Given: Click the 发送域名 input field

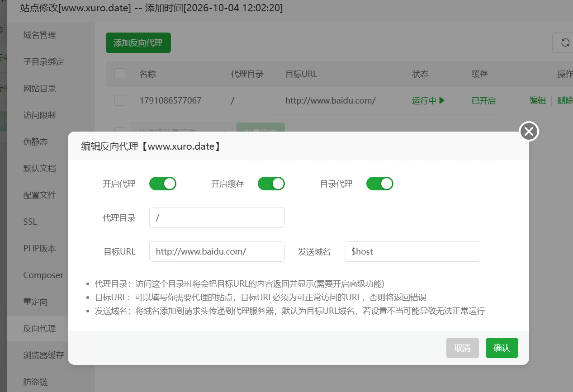Looking at the screenshot, I should tap(412, 251).
